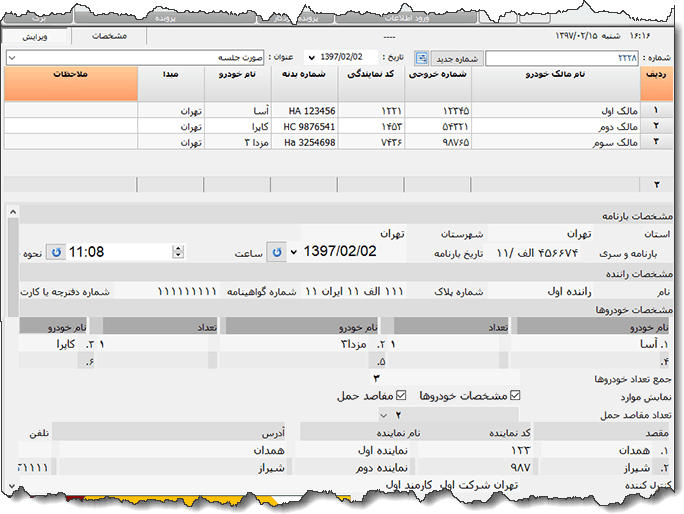Image resolution: width=684 pixels, height=514 pixels.
Task: Reset the waybill date with the refresh icon
Action: [278, 251]
